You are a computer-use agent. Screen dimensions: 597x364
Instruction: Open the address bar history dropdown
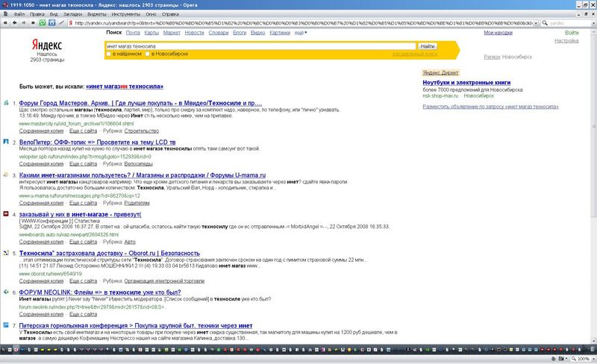point(536,23)
